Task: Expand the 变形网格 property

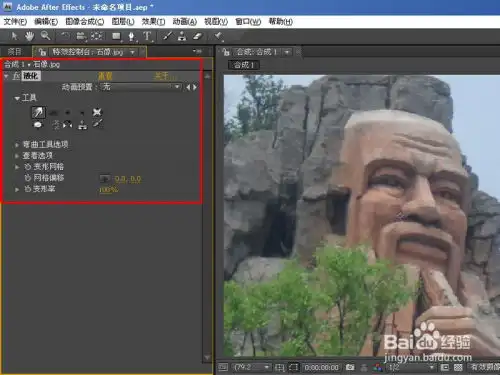Action: click(x=17, y=167)
